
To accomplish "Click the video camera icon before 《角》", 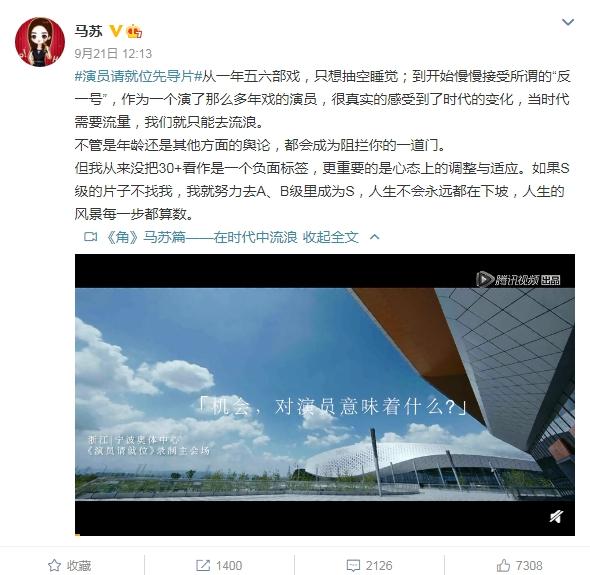I will click(x=90, y=237).
